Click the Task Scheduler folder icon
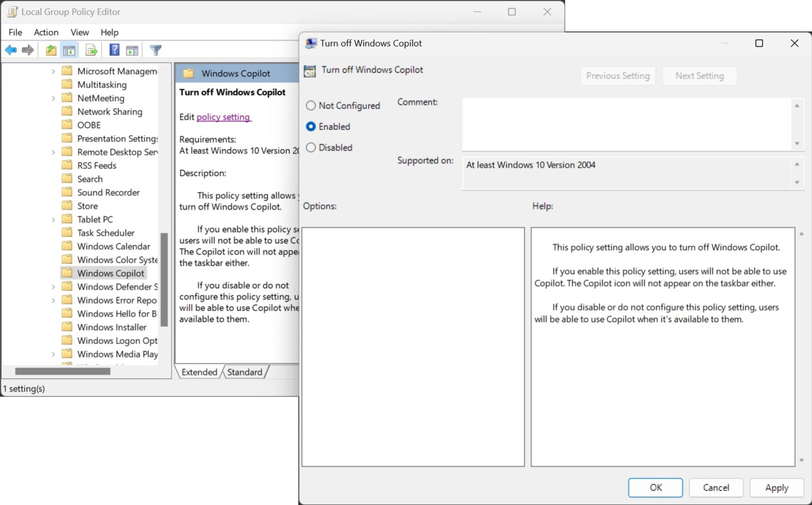Image resolution: width=812 pixels, height=505 pixels. (x=67, y=232)
